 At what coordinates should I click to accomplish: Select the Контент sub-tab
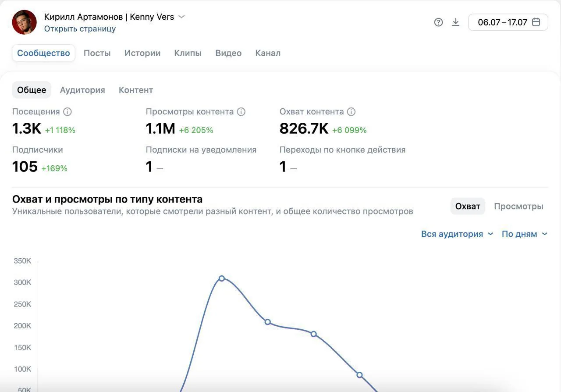click(x=136, y=90)
